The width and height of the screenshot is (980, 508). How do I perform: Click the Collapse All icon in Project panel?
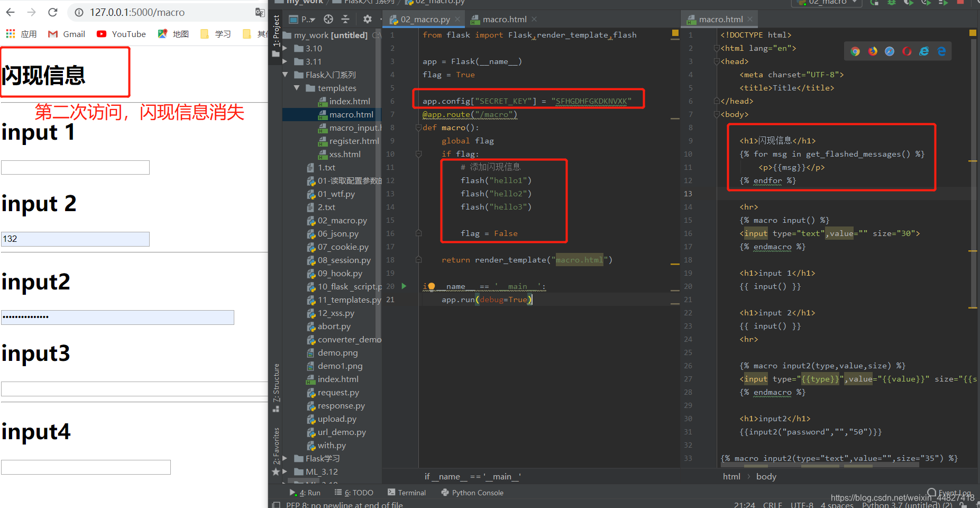(x=345, y=20)
